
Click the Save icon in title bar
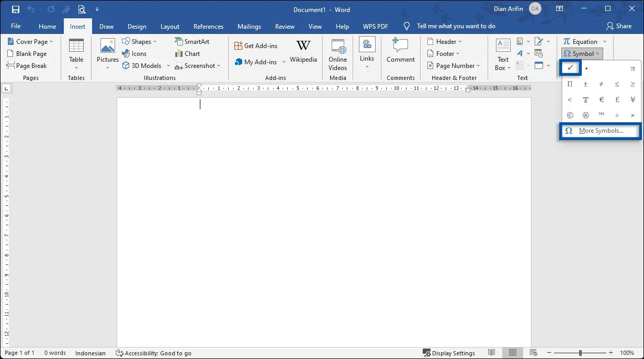(x=16, y=9)
